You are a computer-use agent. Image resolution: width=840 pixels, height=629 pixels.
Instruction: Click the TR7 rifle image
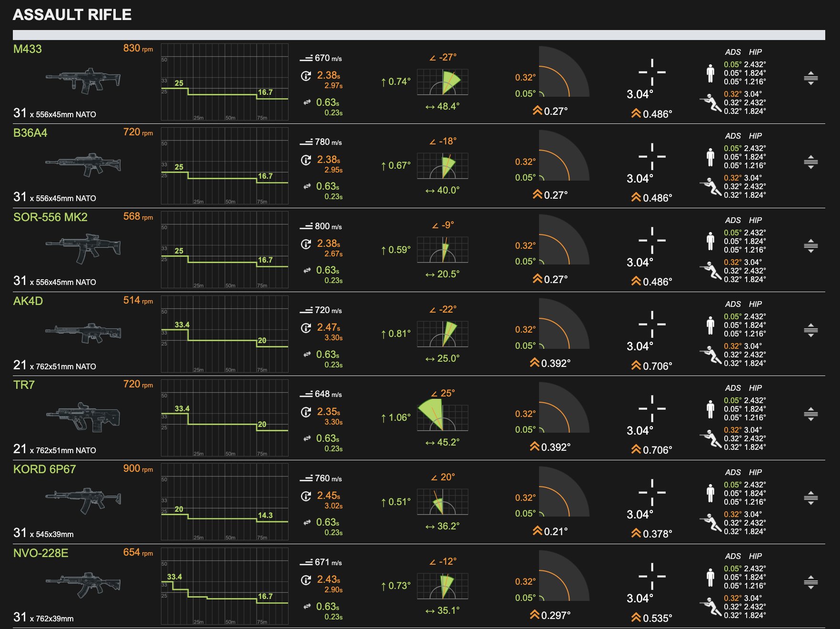tap(83, 417)
